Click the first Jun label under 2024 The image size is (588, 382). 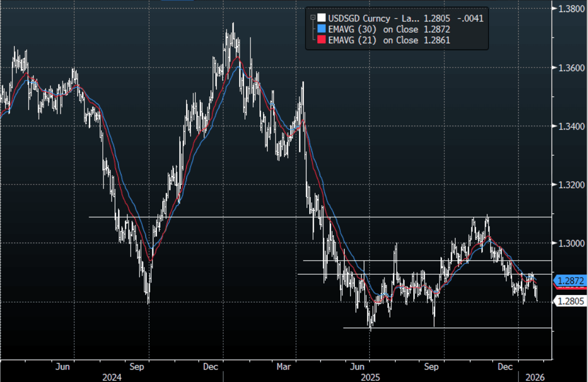click(63, 367)
